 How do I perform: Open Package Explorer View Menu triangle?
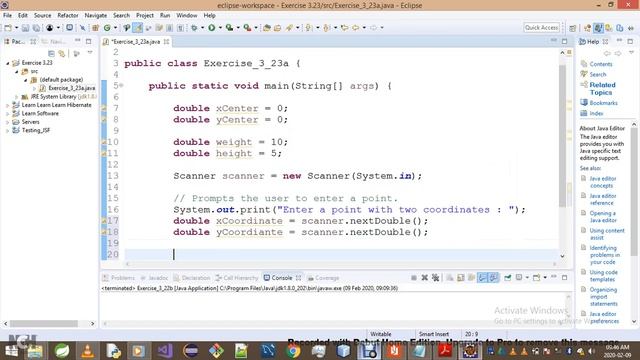(x=90, y=53)
